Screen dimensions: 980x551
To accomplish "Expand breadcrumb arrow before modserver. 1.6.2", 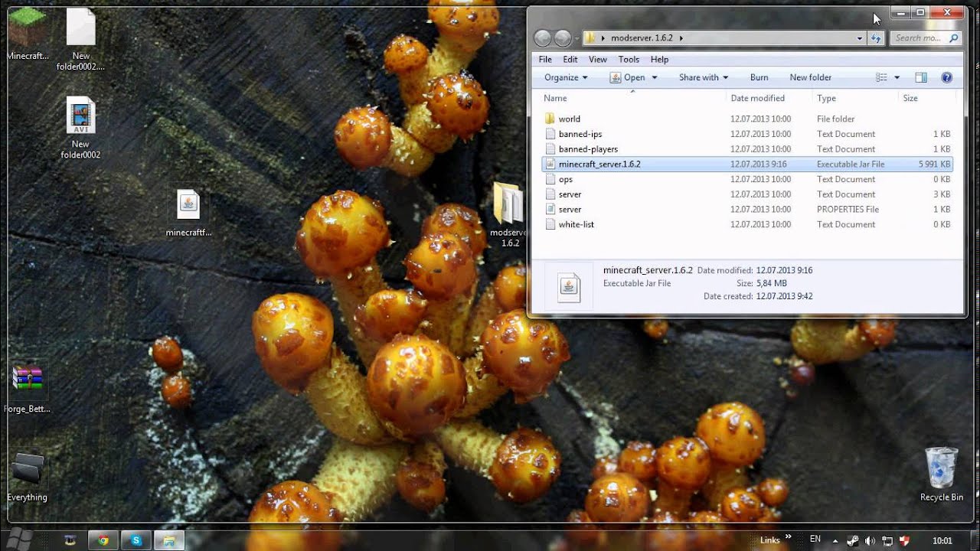I will [603, 37].
